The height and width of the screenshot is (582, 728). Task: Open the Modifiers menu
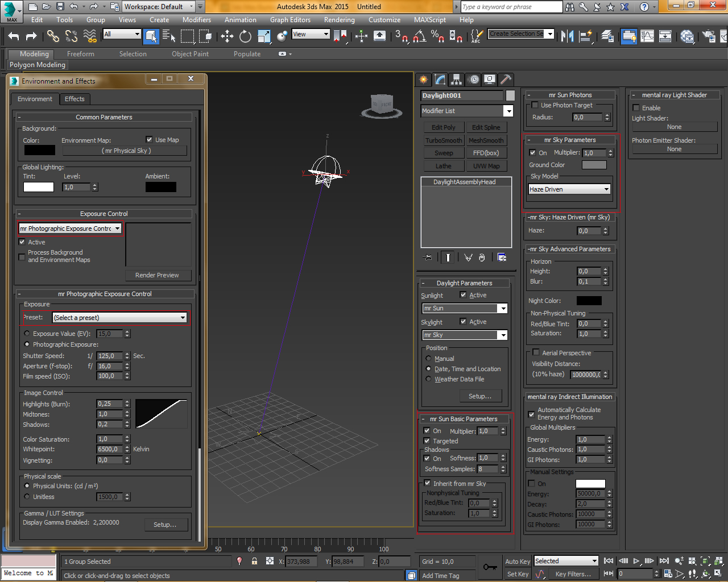click(197, 19)
